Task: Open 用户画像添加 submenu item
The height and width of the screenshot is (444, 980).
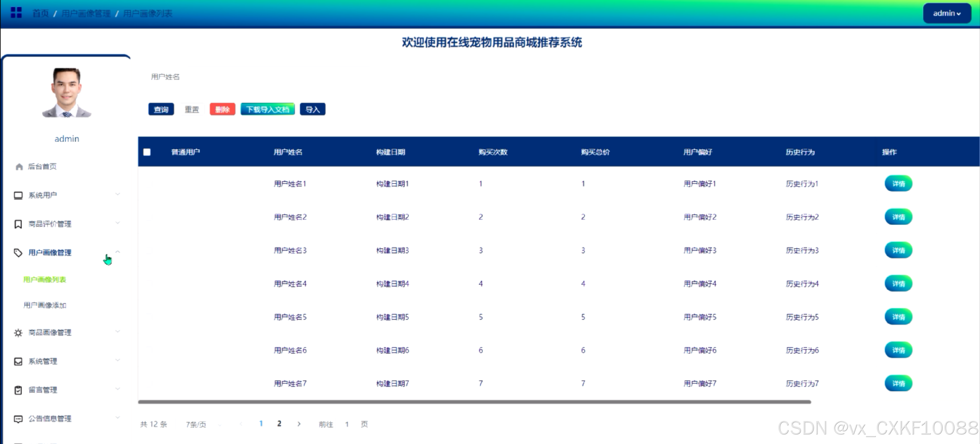Action: 45,305
